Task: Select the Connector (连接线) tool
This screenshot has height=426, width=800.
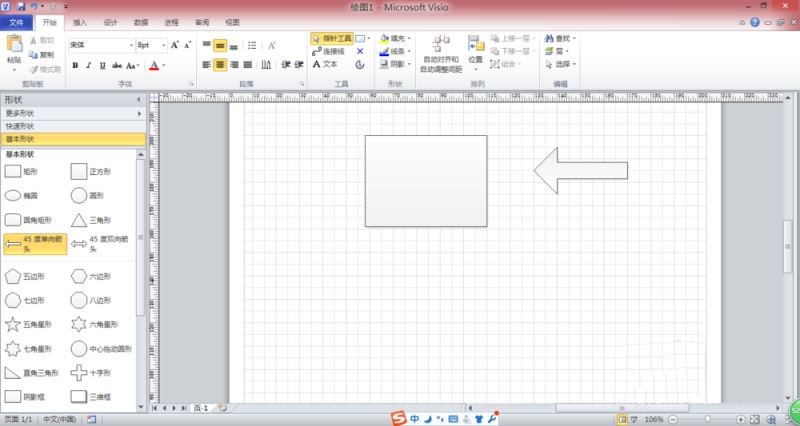Action: tap(329, 52)
